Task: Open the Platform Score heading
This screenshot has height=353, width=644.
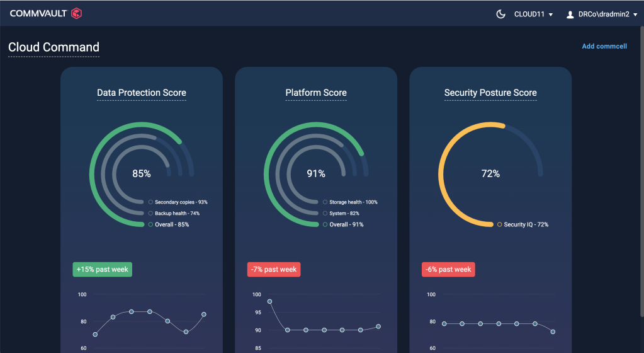Action: point(316,93)
